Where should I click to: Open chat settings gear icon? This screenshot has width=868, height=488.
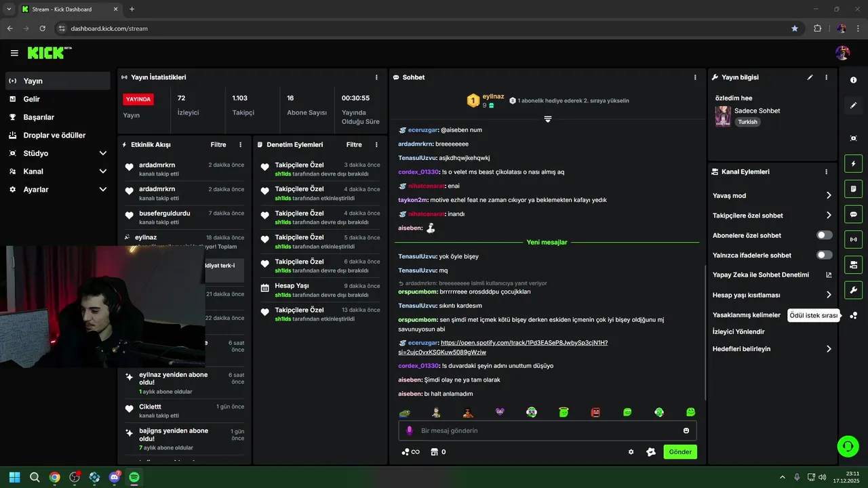click(631, 452)
